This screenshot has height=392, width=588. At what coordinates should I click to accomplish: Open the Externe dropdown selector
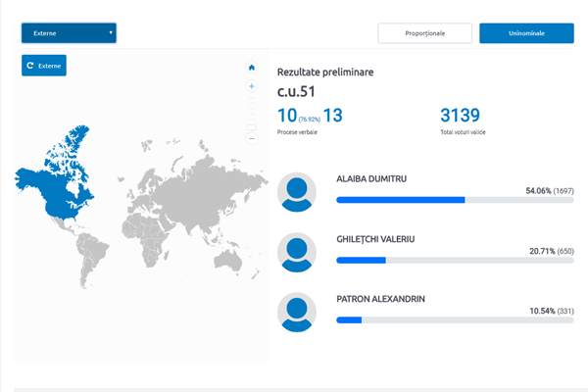pyautogui.click(x=69, y=33)
